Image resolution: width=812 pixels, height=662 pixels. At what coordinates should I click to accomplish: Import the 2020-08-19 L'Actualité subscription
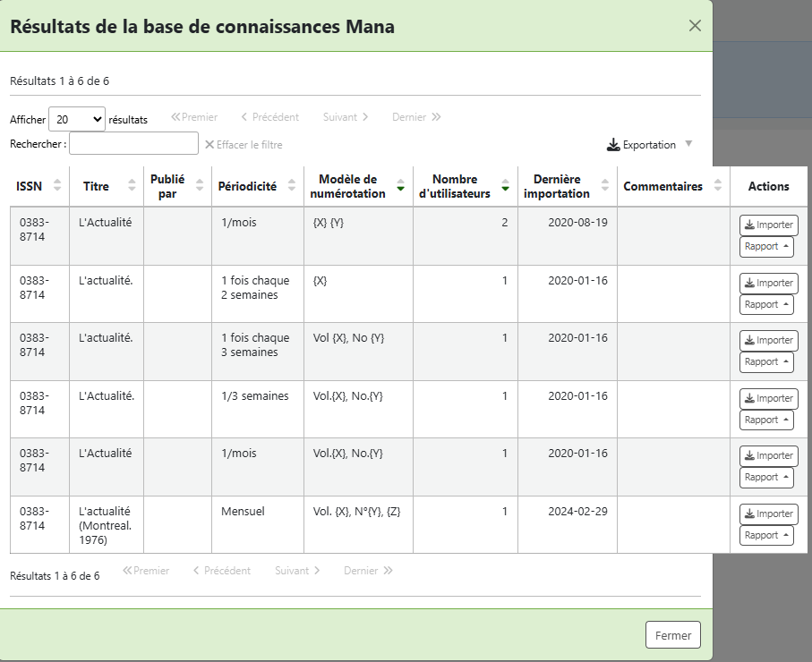tap(768, 225)
